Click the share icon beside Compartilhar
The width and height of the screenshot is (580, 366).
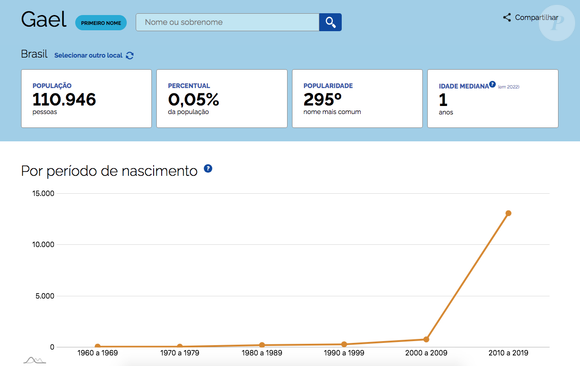pyautogui.click(x=507, y=17)
